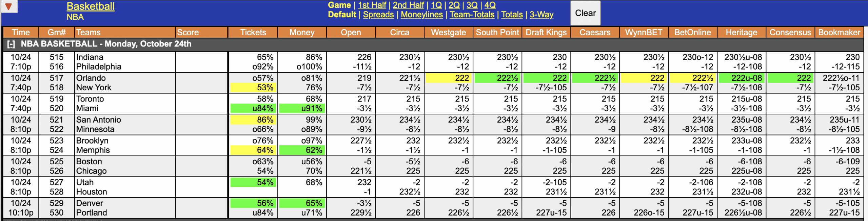Open the Moneylines view
Viewport: 868px width, 221px height.
[x=422, y=15]
